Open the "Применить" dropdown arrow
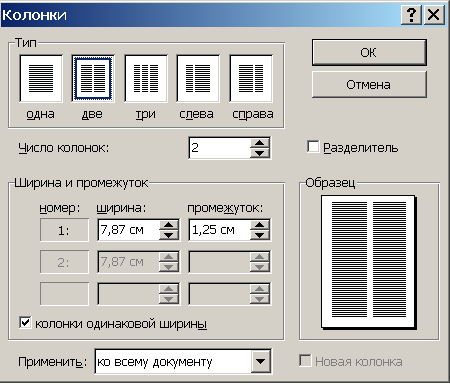The image size is (450, 384). pyautogui.click(x=260, y=361)
